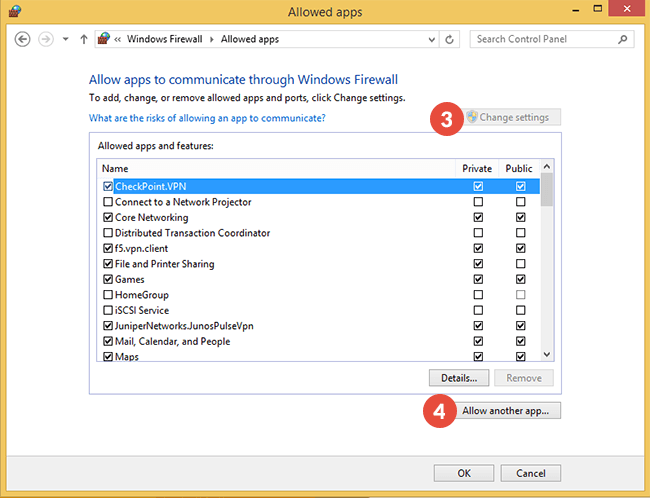Click Allowed apps breadcrumb
This screenshot has width=650, height=498.
250,39
